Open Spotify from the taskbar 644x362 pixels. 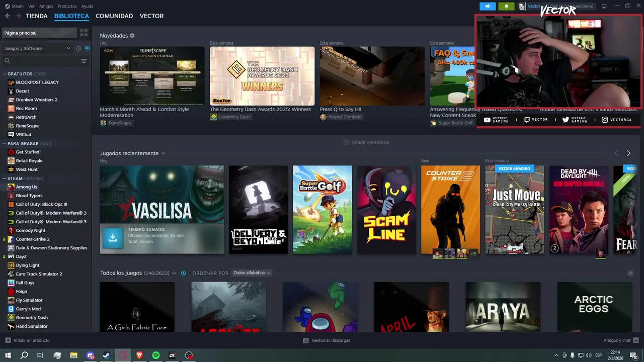pyautogui.click(x=156, y=355)
